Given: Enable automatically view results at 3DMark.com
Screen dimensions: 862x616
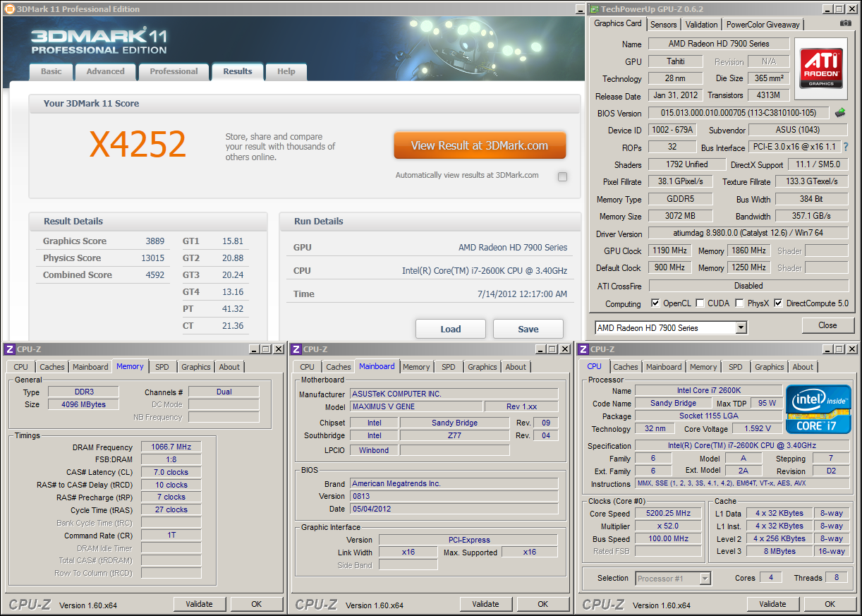Looking at the screenshot, I should 562,177.
